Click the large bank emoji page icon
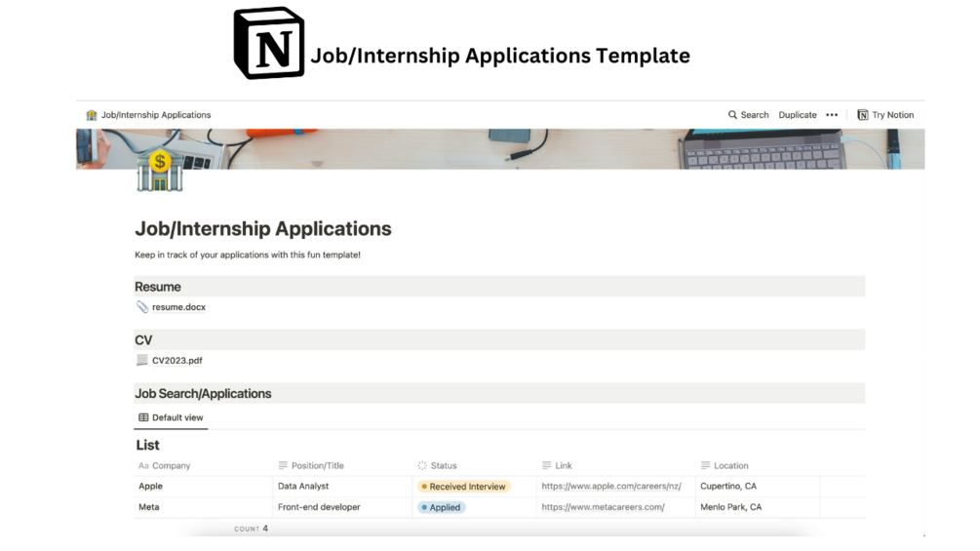Screen dimensions: 980x551 (160, 171)
